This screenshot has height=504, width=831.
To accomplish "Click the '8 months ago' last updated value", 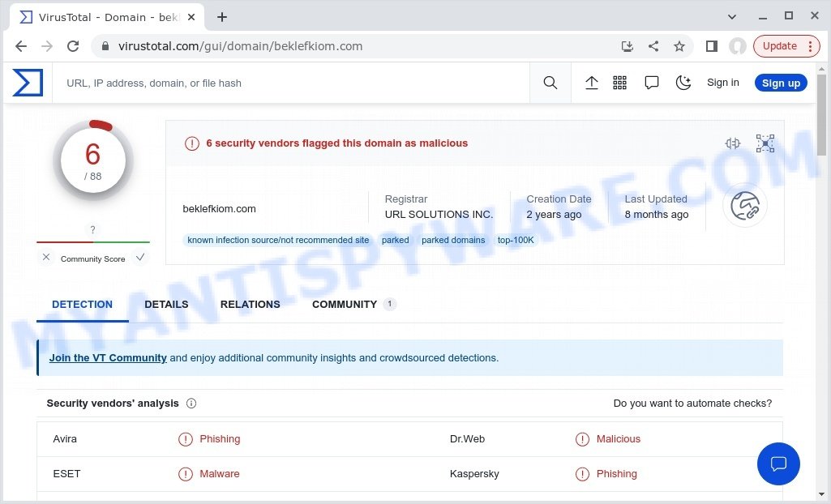I will point(657,215).
